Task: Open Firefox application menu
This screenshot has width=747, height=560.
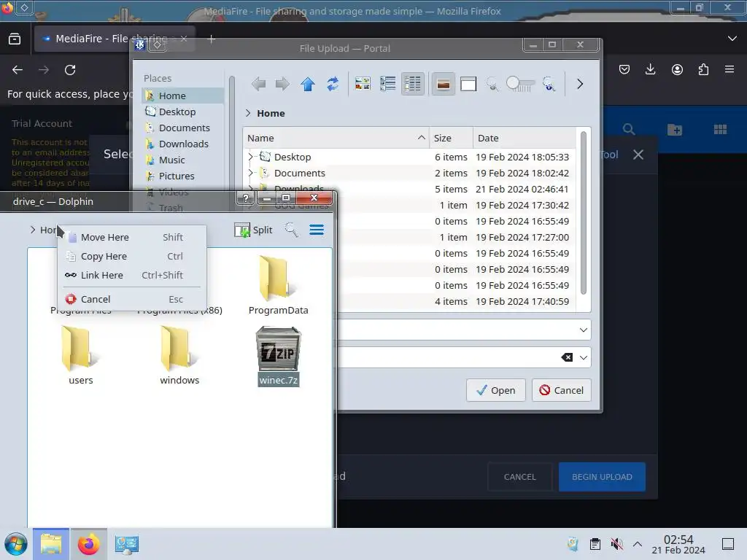Action: (x=729, y=69)
